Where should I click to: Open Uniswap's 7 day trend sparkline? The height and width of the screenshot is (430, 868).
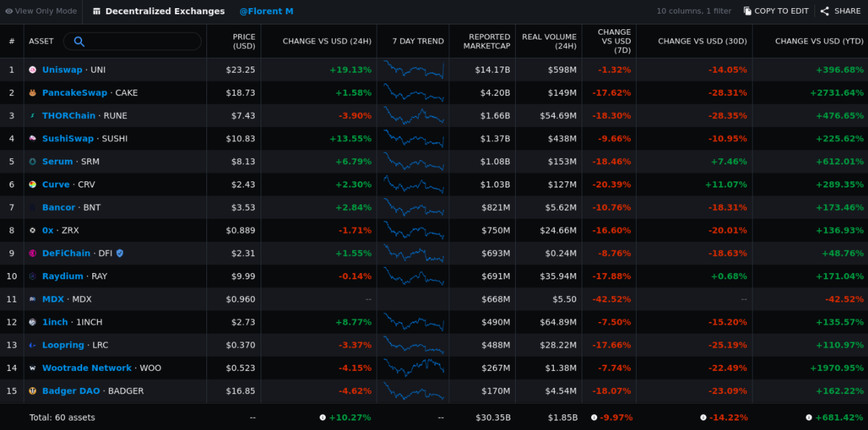[413, 70]
